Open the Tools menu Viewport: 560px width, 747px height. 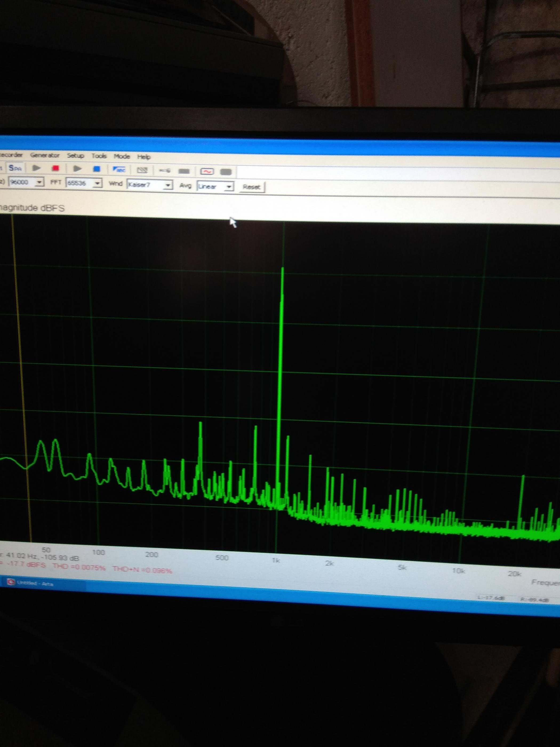(x=99, y=156)
